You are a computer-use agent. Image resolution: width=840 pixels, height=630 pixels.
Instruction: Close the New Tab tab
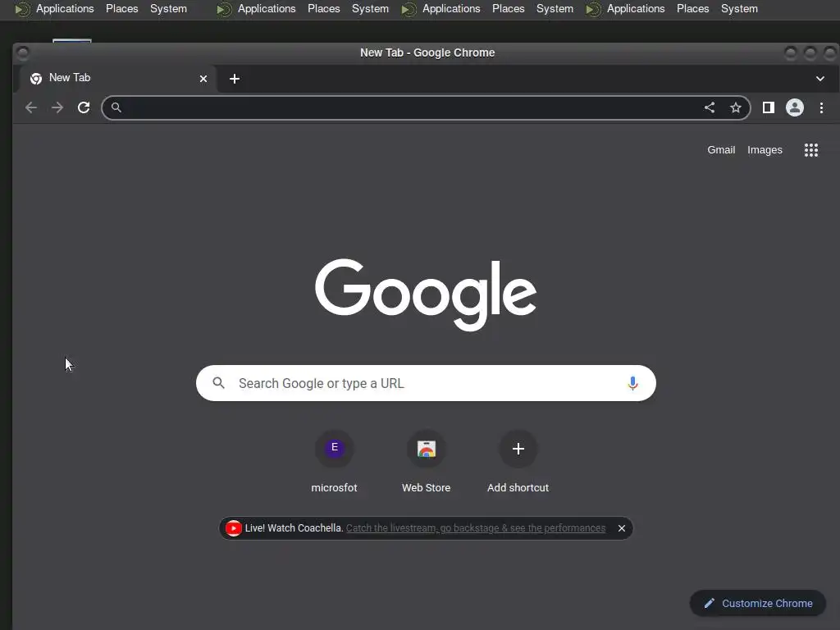(203, 79)
